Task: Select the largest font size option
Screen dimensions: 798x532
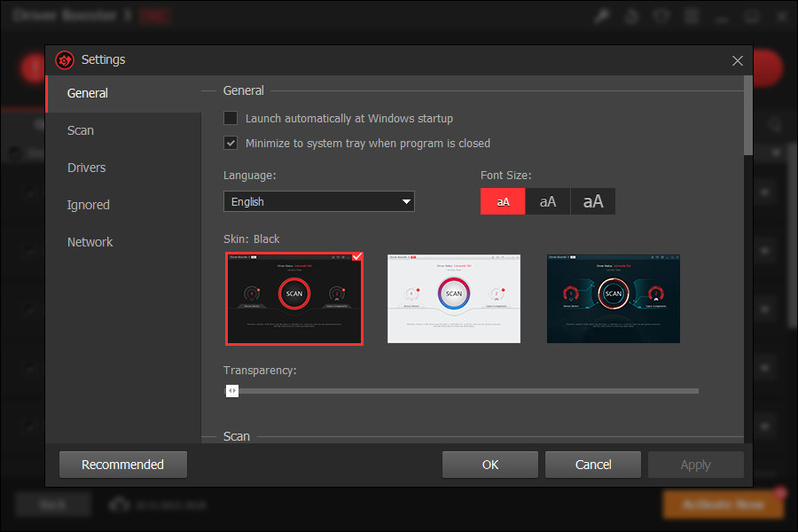Action: [592, 201]
